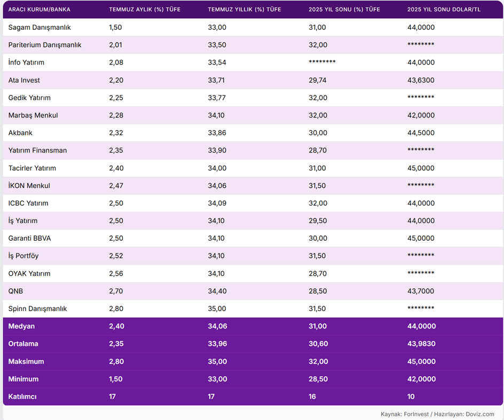Select the Katılımcı row label
Screen dimensions: 504x420
tap(22, 397)
